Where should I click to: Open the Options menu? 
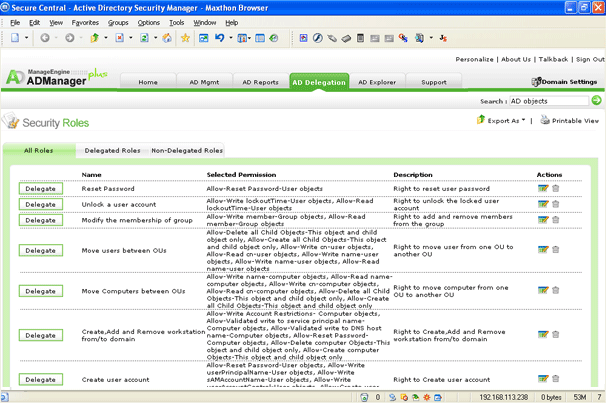(x=149, y=23)
